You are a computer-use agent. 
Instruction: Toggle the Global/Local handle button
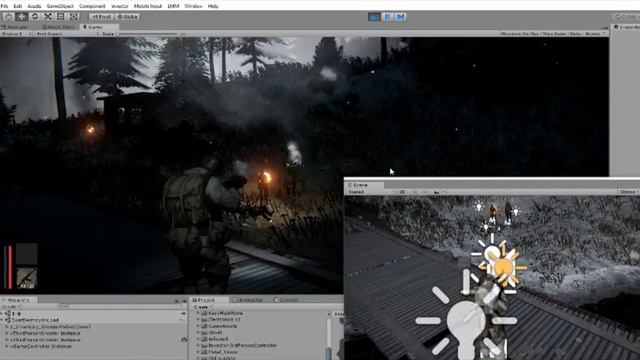coord(127,17)
